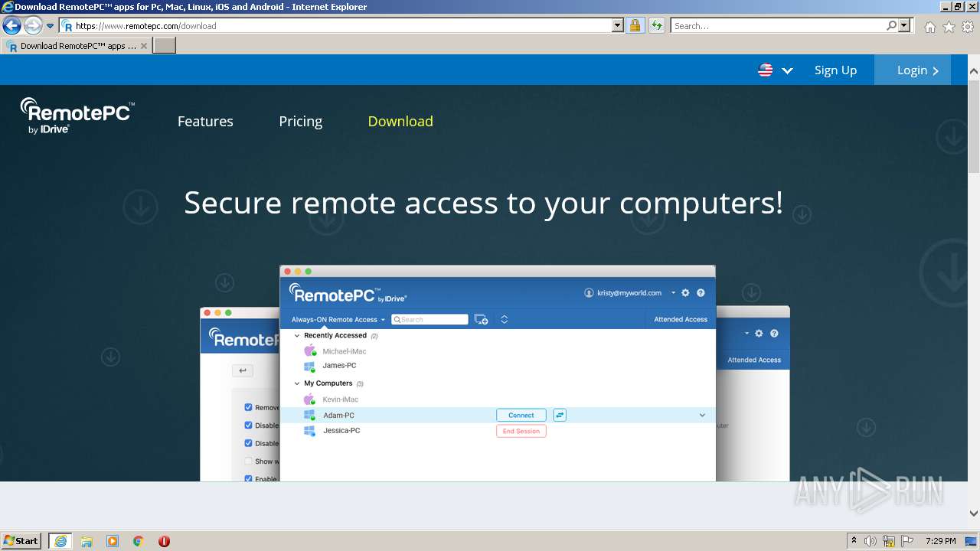Open the Favorites star icon

pos(949,27)
